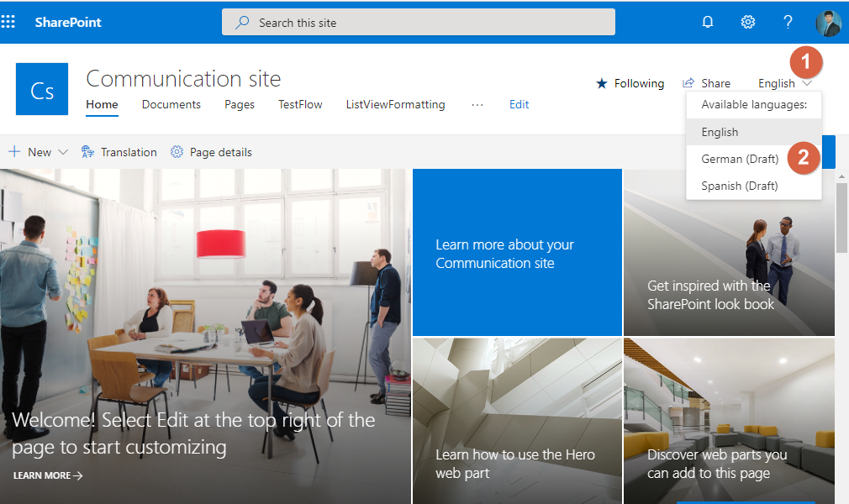The height and width of the screenshot is (504, 849).
Task: Open Learn more about your Communication site tile
Action: point(517,252)
